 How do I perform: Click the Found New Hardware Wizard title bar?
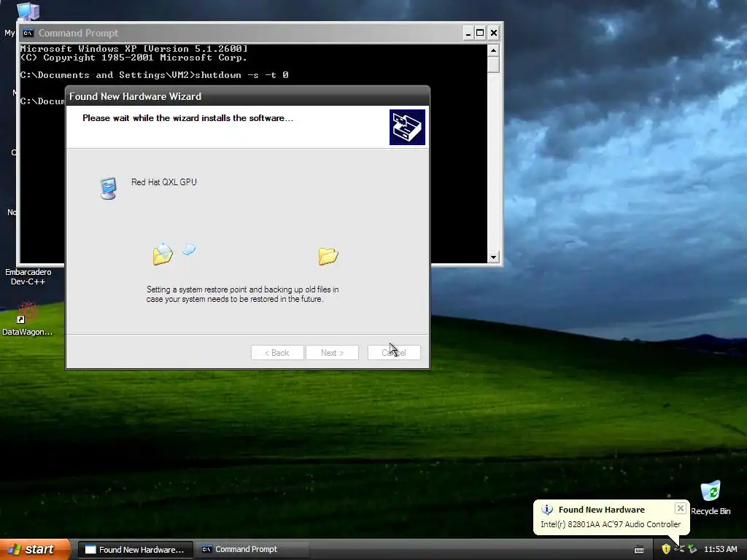point(247,96)
